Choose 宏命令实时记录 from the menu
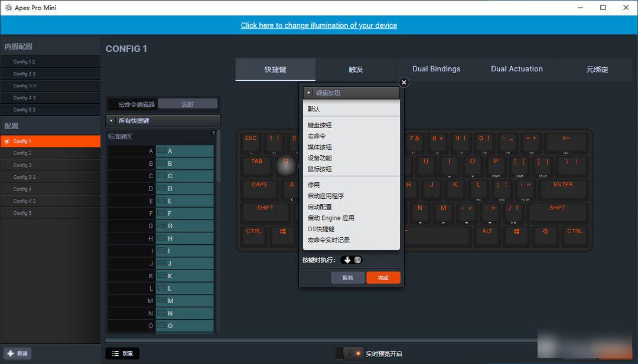Viewport: 638px width, 364px height. pos(351,240)
